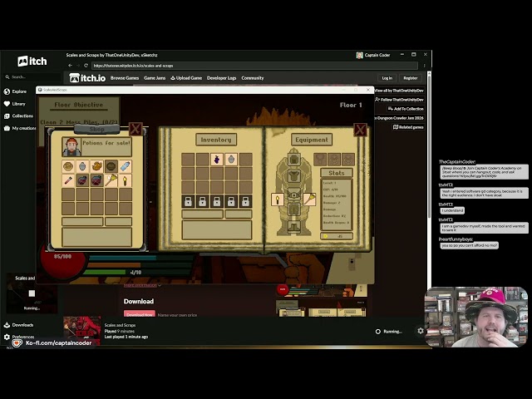532x399 pixels.
Task: Click the equipped torch slot in Equipment
Action: pyautogui.click(x=277, y=199)
